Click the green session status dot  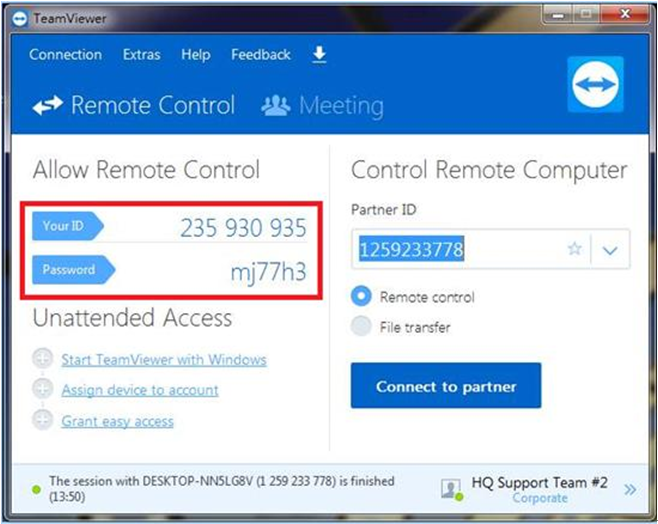37,489
